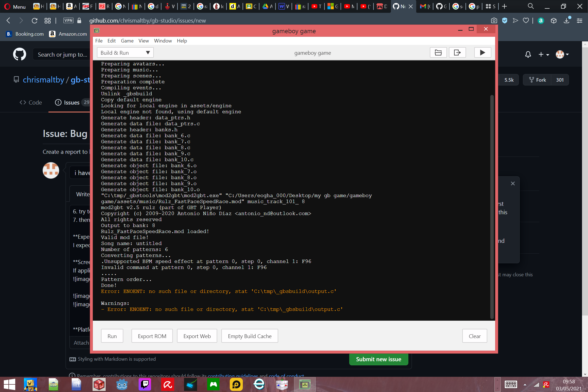This screenshot has width=588, height=392.
Task: Show hidden system tray icons
Action: (525, 385)
